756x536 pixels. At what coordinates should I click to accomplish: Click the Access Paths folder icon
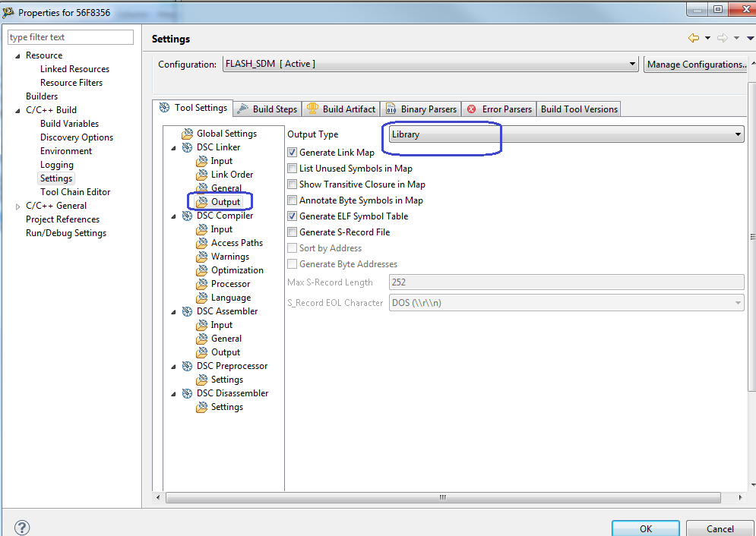click(201, 243)
